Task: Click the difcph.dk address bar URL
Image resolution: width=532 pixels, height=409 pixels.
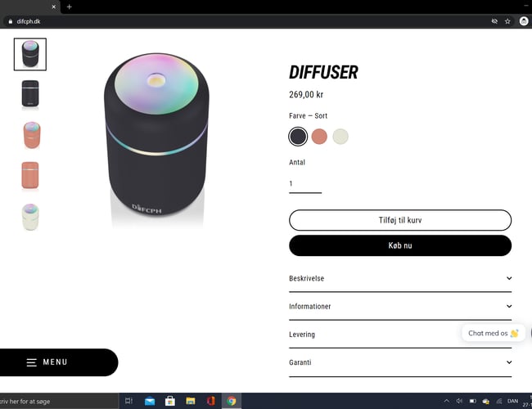Action: point(29,21)
